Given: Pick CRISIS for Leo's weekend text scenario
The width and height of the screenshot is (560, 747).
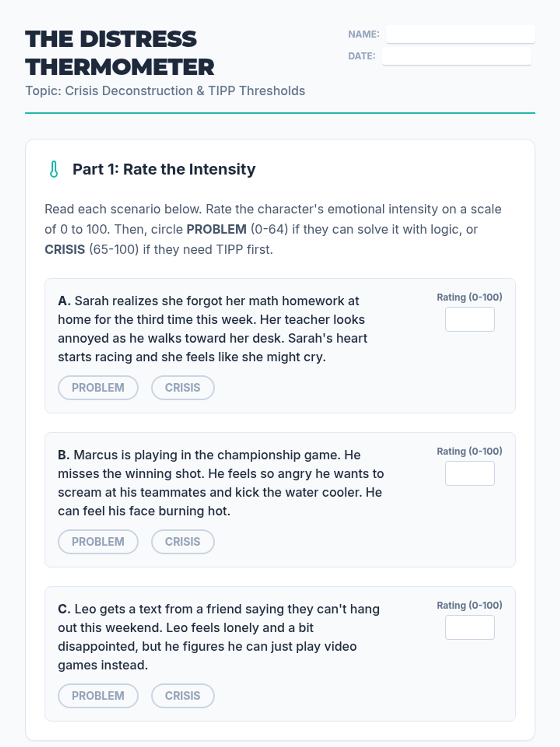Looking at the screenshot, I should 182,696.
